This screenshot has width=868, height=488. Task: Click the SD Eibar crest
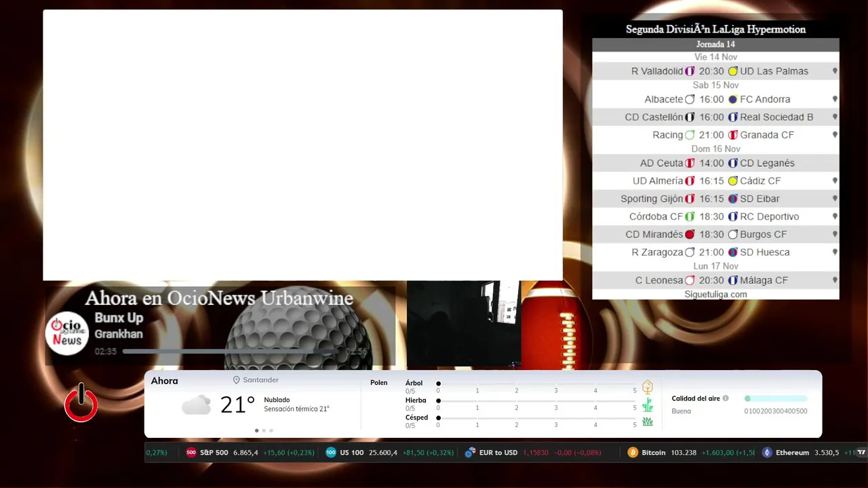(733, 199)
